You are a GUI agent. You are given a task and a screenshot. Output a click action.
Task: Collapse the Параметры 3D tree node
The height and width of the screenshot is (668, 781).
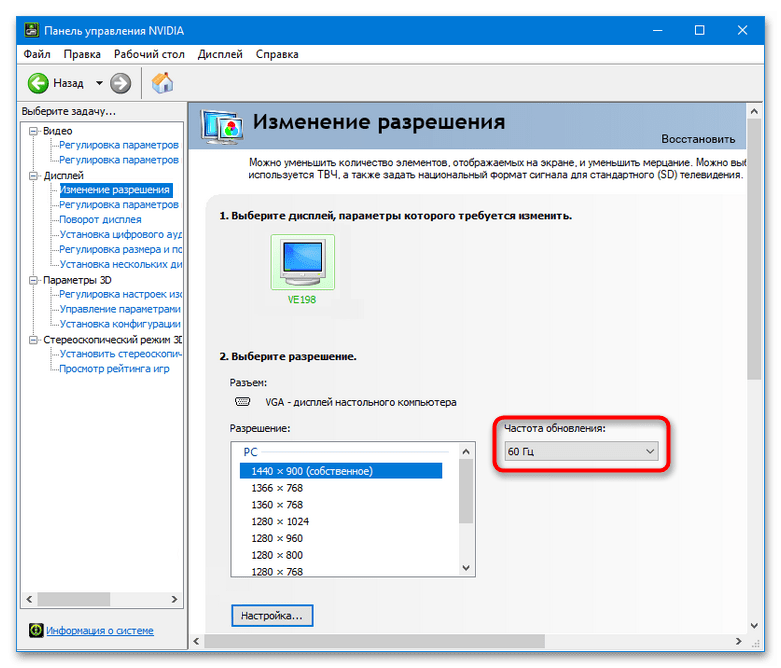[33, 280]
